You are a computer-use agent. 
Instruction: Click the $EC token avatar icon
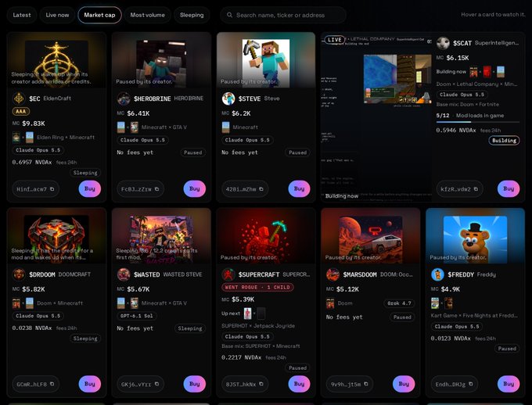[x=19, y=99]
